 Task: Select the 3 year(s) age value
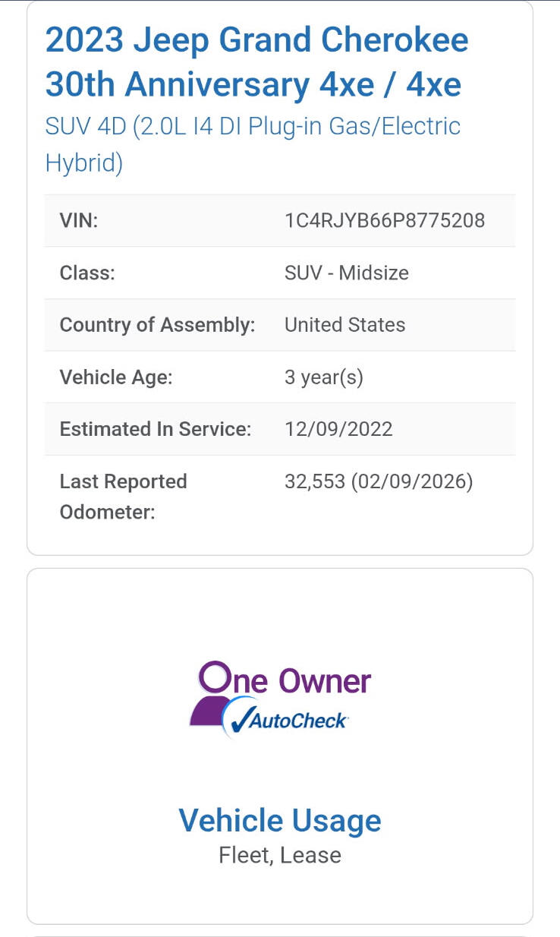tap(323, 377)
